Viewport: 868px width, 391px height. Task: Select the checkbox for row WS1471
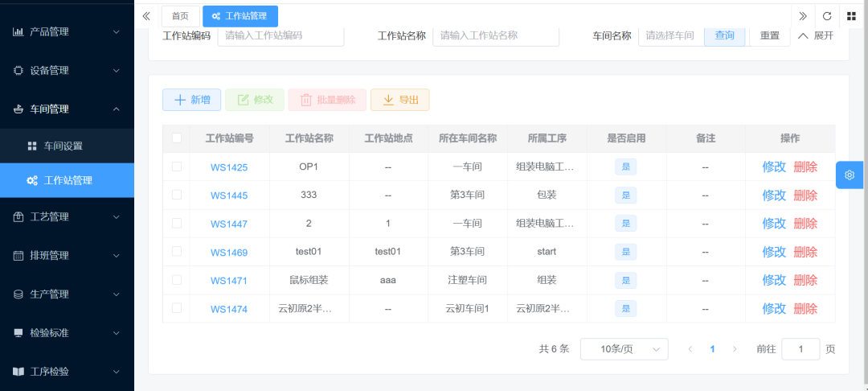(x=177, y=280)
